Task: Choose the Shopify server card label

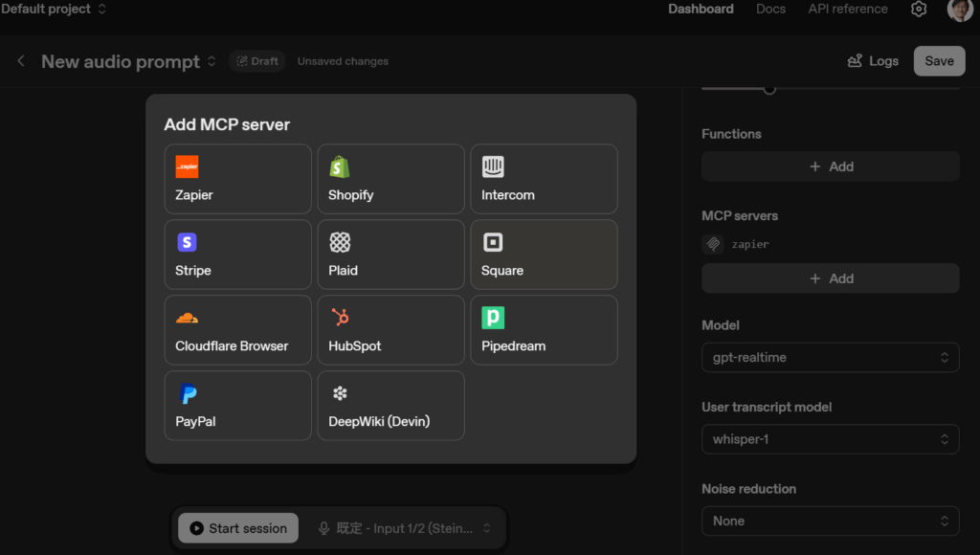Action: pyautogui.click(x=350, y=195)
